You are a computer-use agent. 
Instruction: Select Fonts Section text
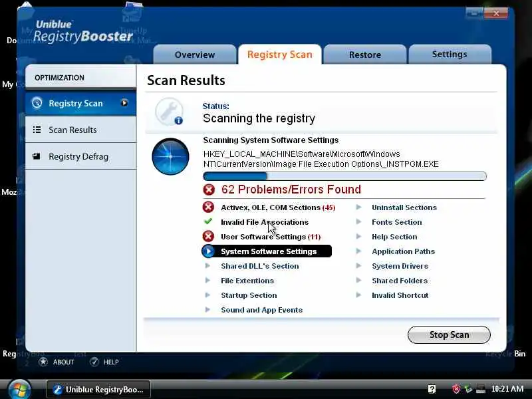(x=396, y=222)
